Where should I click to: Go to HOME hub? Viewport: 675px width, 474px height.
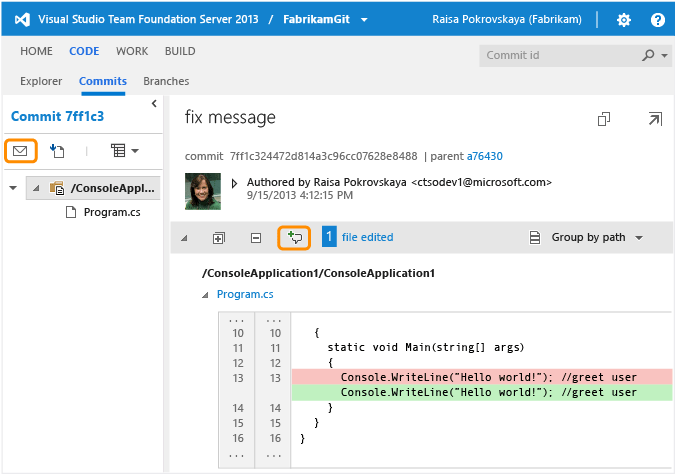tap(37, 51)
